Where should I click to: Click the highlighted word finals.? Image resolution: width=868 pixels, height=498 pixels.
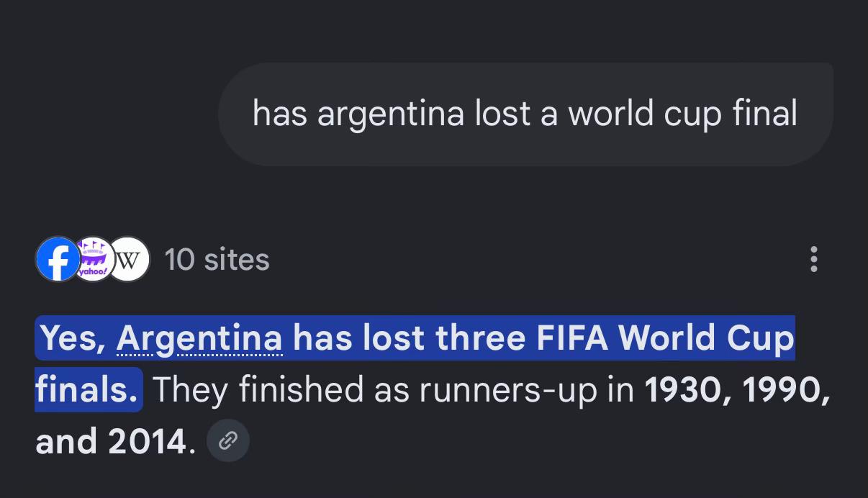coord(86,389)
